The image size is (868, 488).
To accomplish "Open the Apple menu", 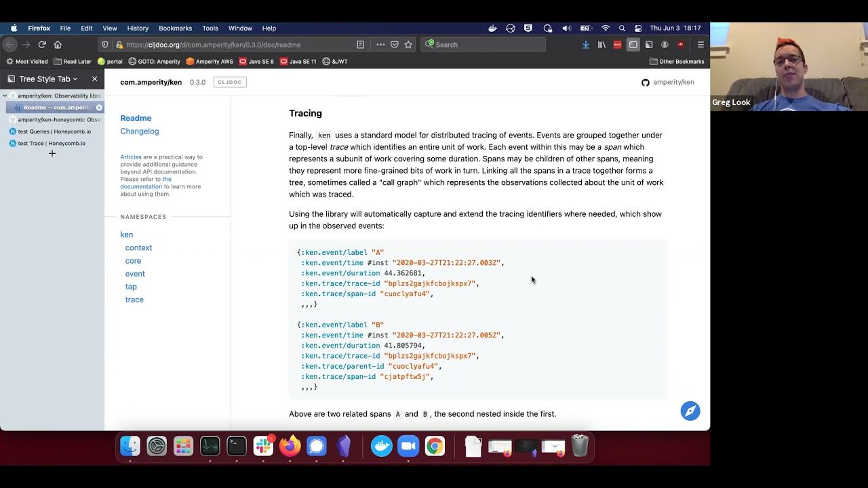I will click(x=14, y=28).
